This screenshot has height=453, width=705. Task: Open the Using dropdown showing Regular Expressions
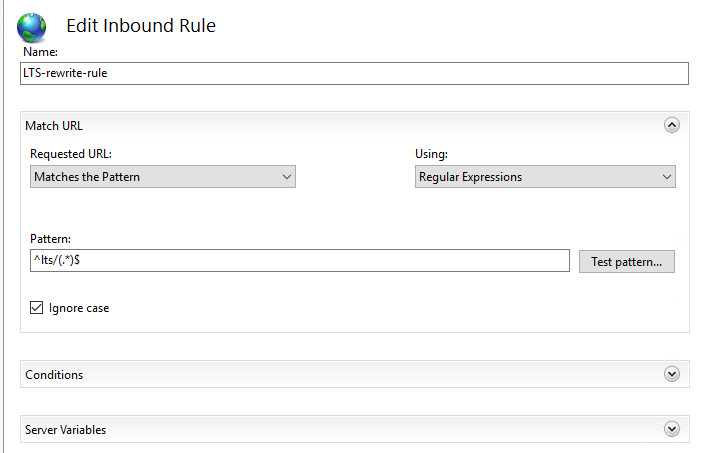tap(545, 177)
